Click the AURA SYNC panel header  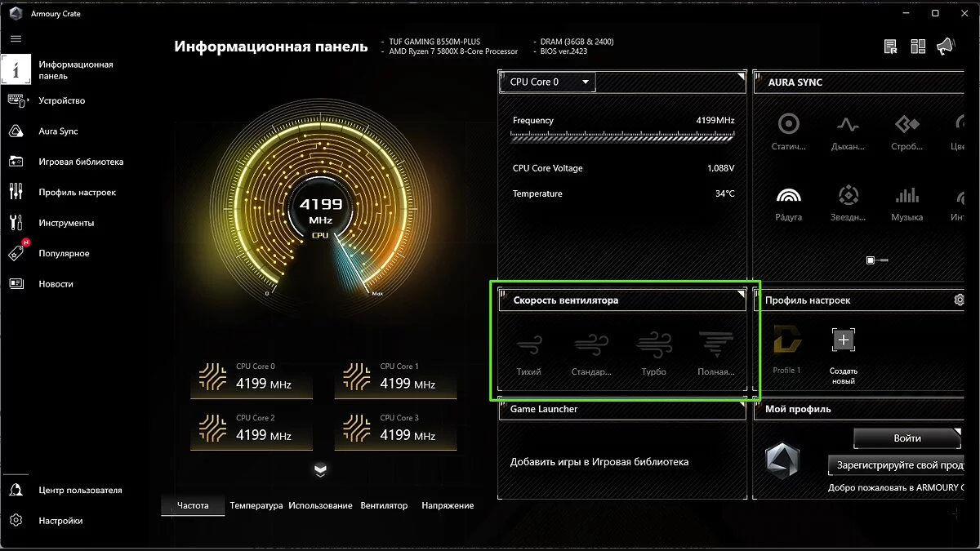[859, 82]
